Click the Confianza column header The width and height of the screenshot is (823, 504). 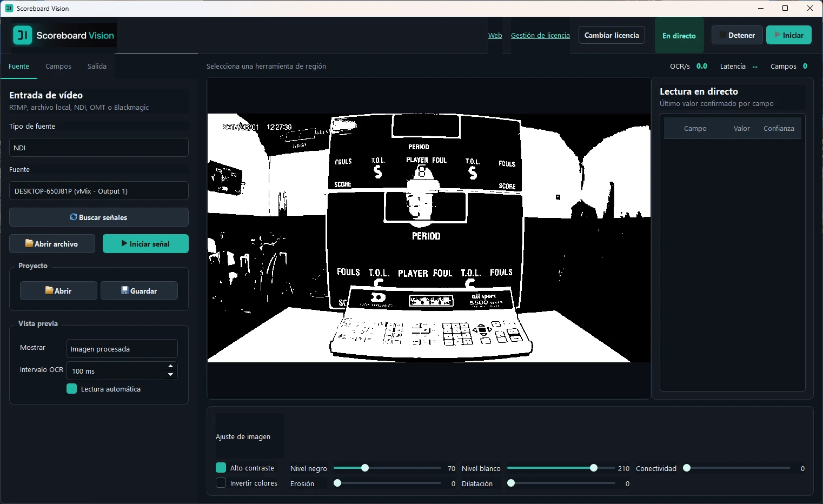point(779,128)
